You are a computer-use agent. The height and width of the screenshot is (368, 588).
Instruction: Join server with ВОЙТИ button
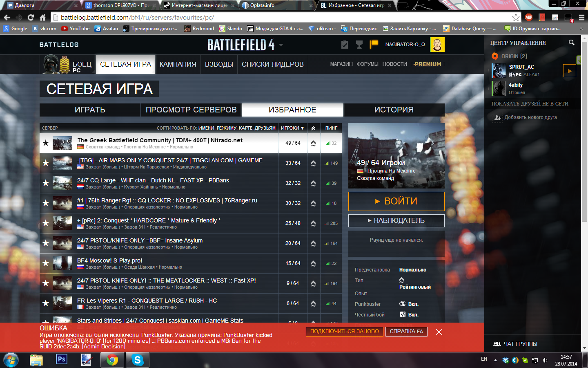click(x=396, y=201)
